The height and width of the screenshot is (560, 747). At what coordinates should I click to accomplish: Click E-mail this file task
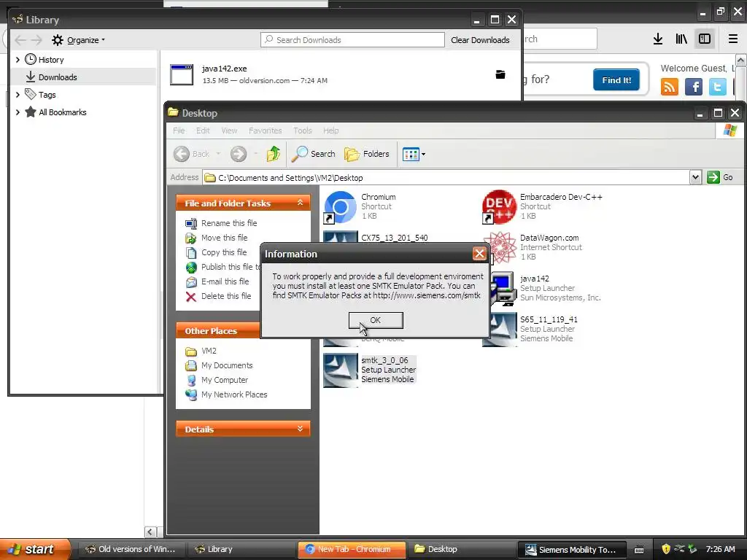(x=225, y=281)
